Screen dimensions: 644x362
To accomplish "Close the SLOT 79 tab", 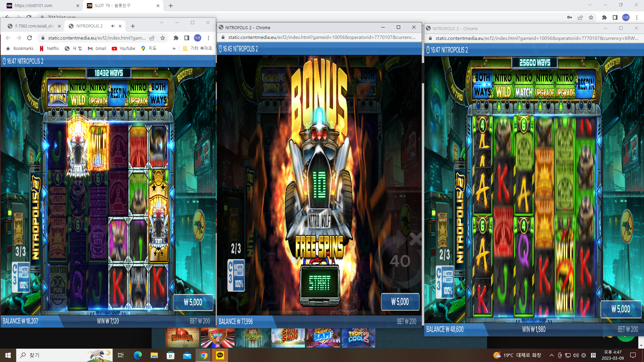I will tap(158, 6).
